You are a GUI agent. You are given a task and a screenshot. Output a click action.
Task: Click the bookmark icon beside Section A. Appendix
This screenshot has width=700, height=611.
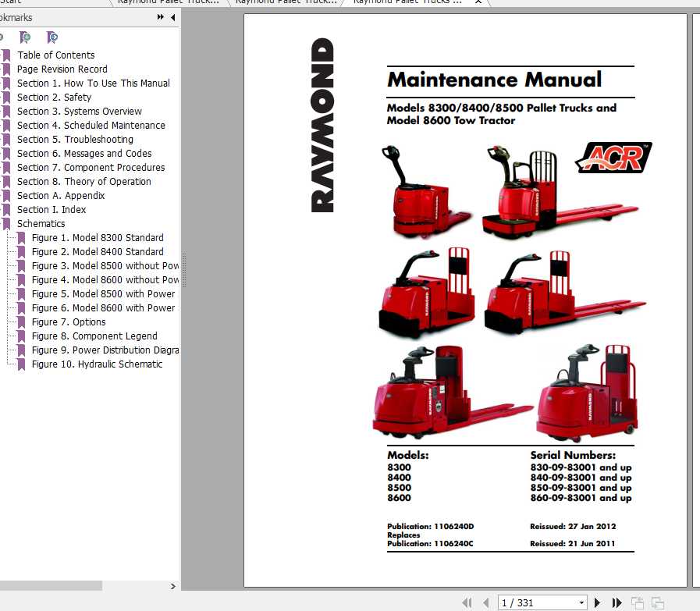(6, 196)
